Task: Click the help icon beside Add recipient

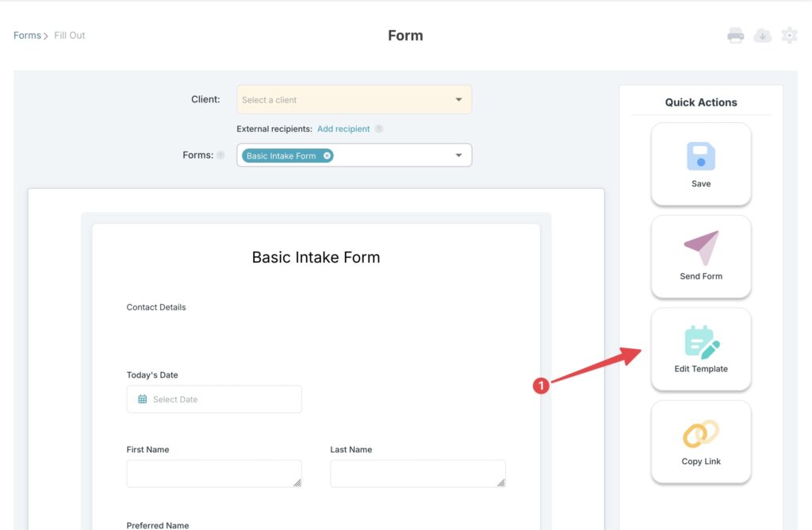Action: point(379,129)
